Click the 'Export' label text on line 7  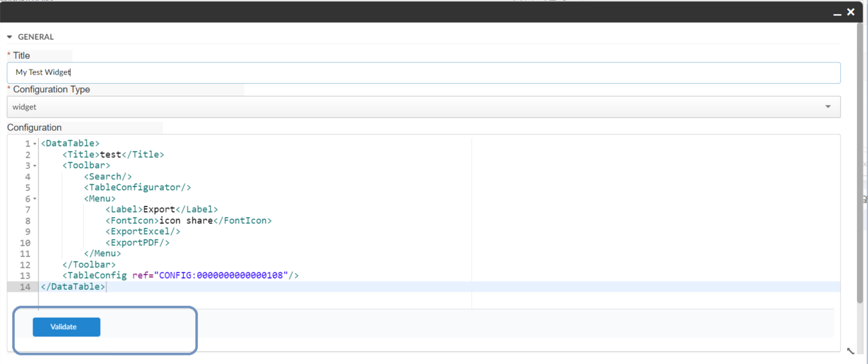[159, 210]
